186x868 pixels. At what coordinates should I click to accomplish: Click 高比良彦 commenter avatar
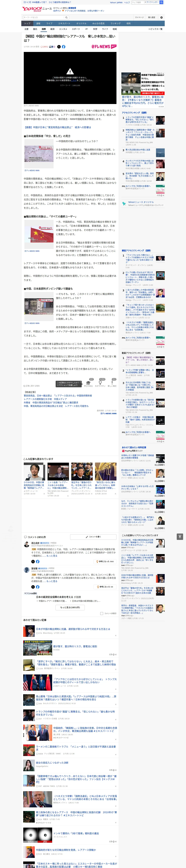(x=26, y=545)
